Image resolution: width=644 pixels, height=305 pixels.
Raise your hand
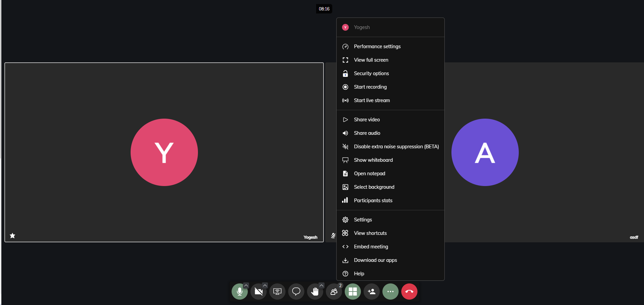pos(315,291)
